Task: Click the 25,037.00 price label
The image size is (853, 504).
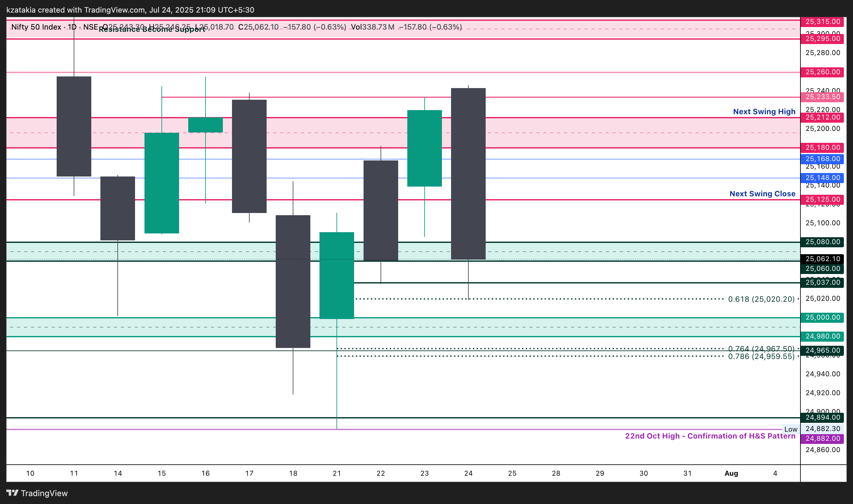Action: (x=822, y=282)
